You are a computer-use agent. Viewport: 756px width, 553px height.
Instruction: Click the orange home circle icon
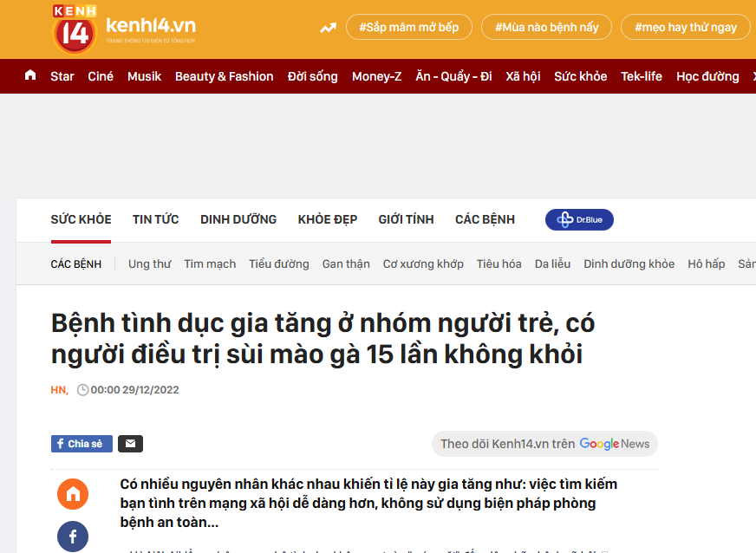point(73,494)
